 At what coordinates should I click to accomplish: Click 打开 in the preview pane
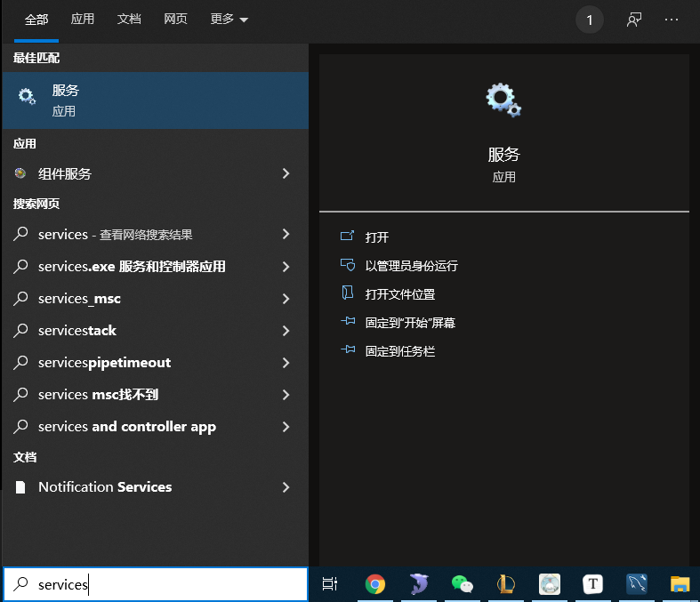pos(377,237)
